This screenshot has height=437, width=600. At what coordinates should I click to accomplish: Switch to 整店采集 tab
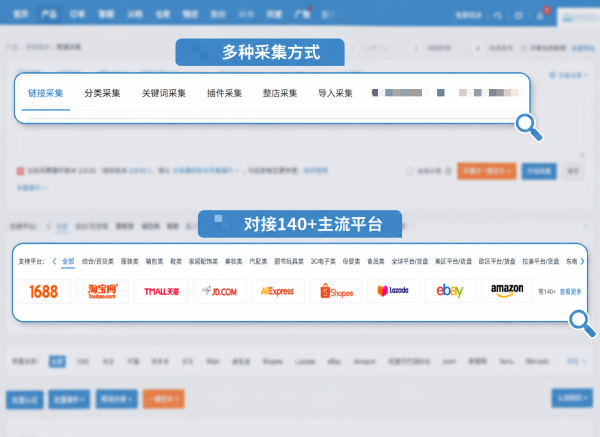tap(280, 93)
